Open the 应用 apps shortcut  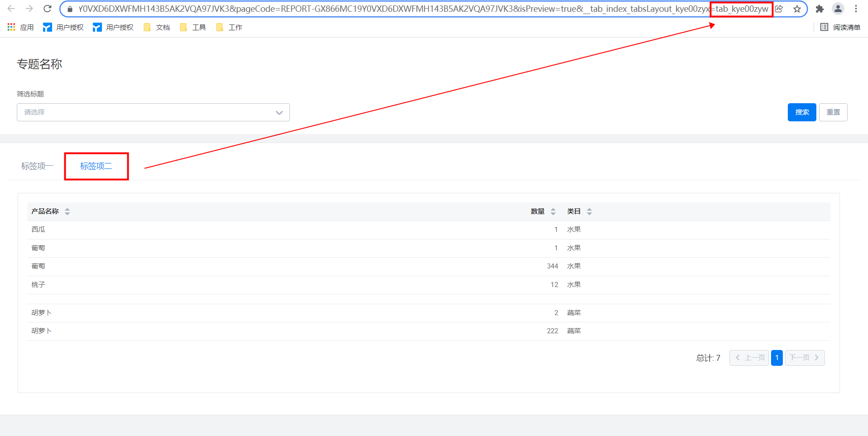tap(21, 28)
